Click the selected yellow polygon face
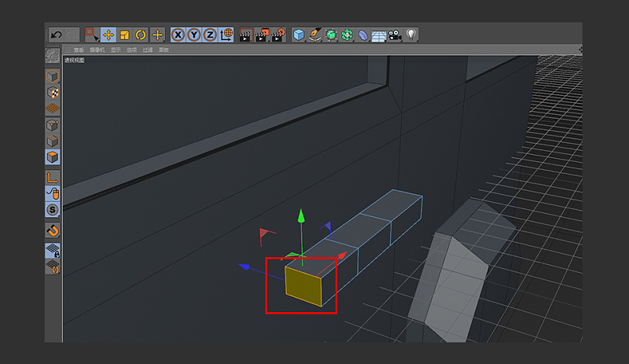Screen dimensions: 629x364 (303, 285)
